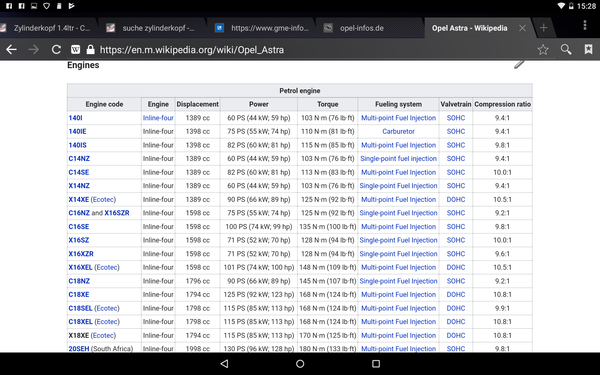Open Ecotec link in X14XE row
This screenshot has height=375, width=600.
tap(103, 199)
